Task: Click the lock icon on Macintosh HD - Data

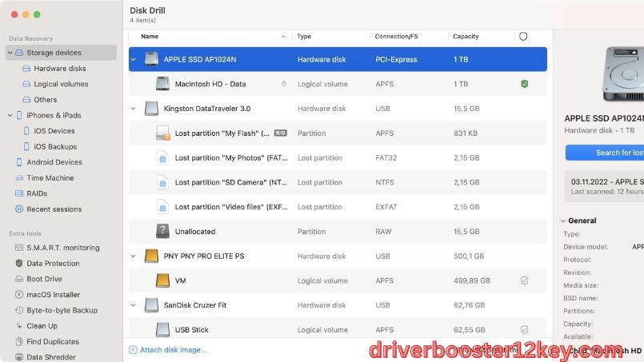Action: click(283, 84)
